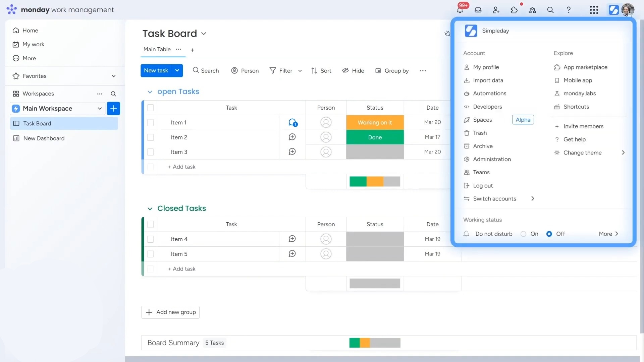Open the toolbar overflow three-dot menu
The image size is (644, 362).
[x=423, y=71]
